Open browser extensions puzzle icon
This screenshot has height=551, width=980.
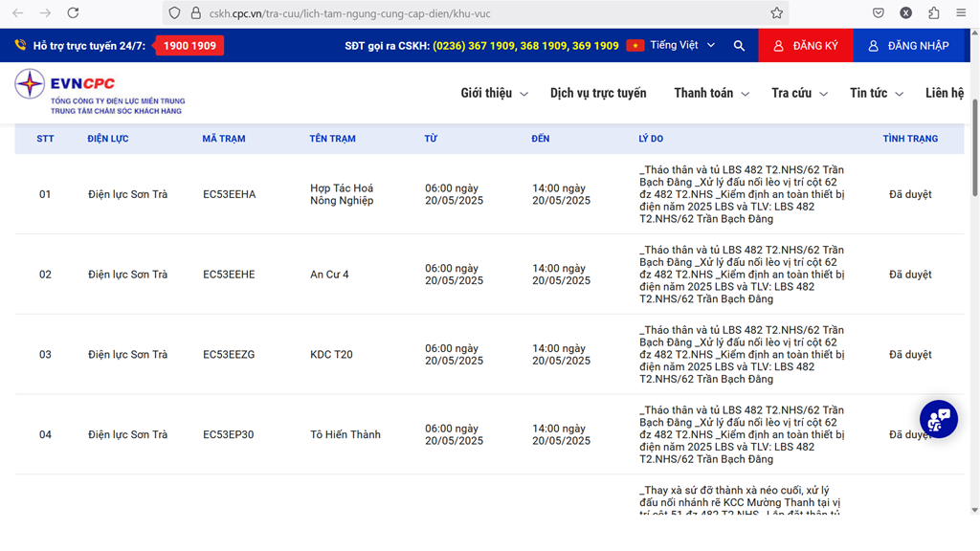pyautogui.click(x=934, y=13)
